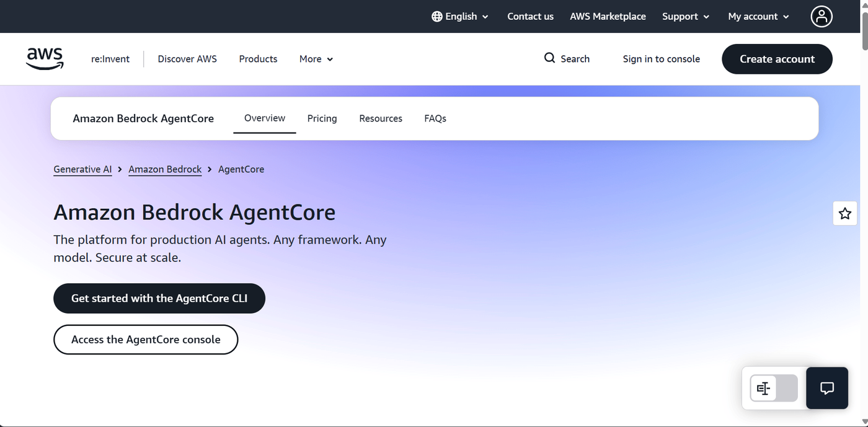Toggle the bottom-right panel switch
The height and width of the screenshot is (427, 868).
(x=774, y=389)
